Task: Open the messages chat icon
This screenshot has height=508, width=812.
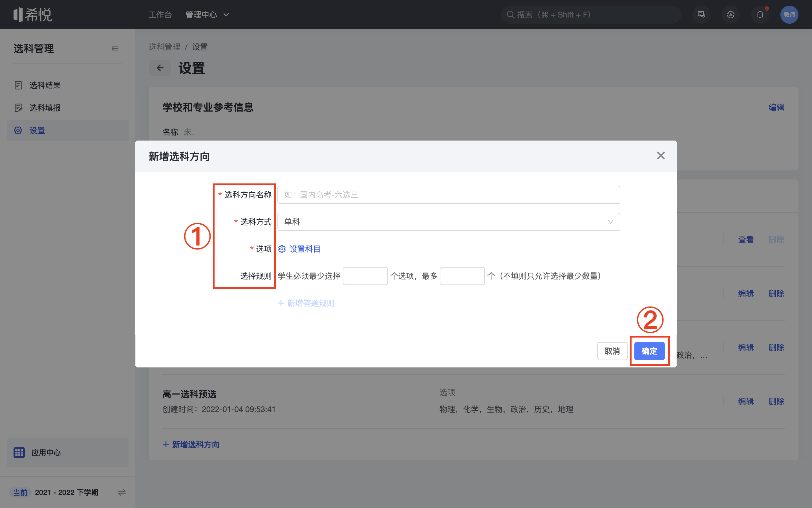Action: point(701,15)
